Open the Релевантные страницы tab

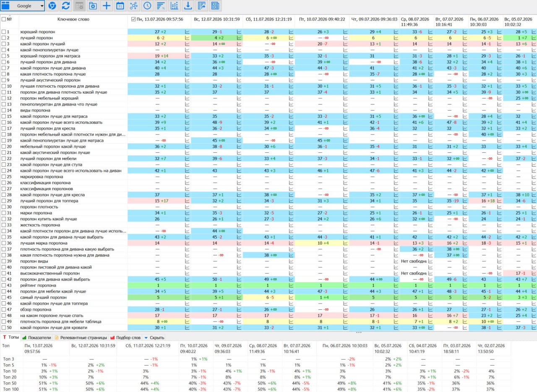tap(81, 337)
